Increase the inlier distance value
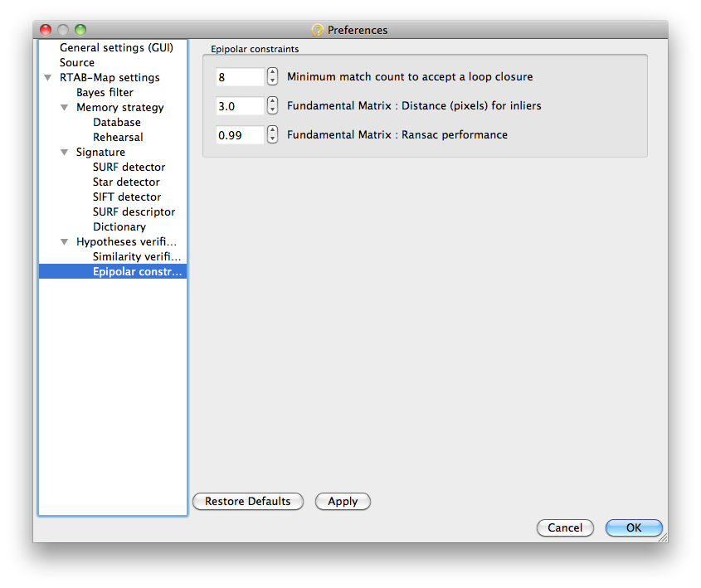This screenshot has width=701, height=588. 272,101
